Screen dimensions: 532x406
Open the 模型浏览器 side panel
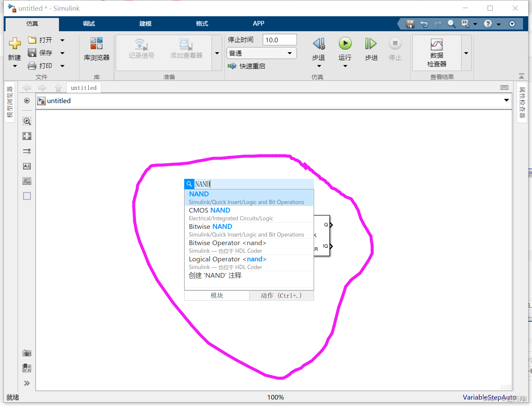9,102
